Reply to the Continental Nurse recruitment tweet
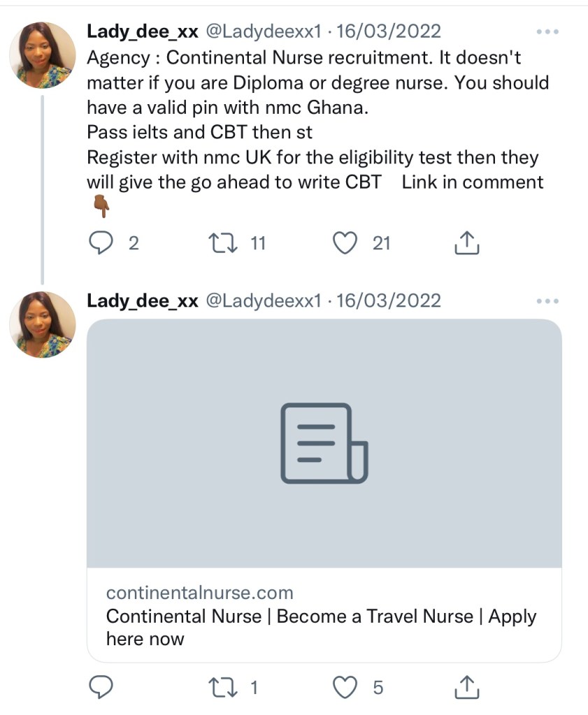Screen dimensions: 588x715 [102, 243]
